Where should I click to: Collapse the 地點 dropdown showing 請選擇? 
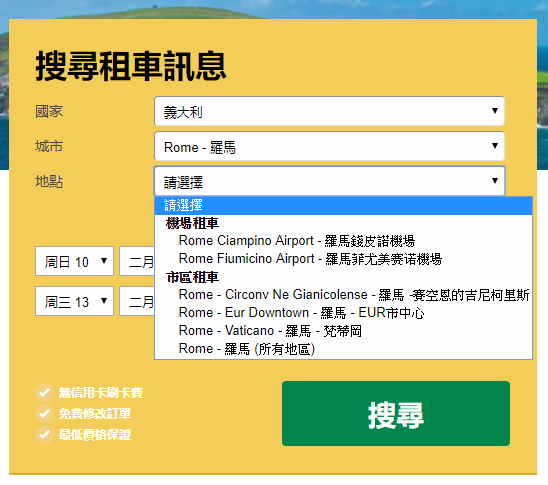pos(329,181)
